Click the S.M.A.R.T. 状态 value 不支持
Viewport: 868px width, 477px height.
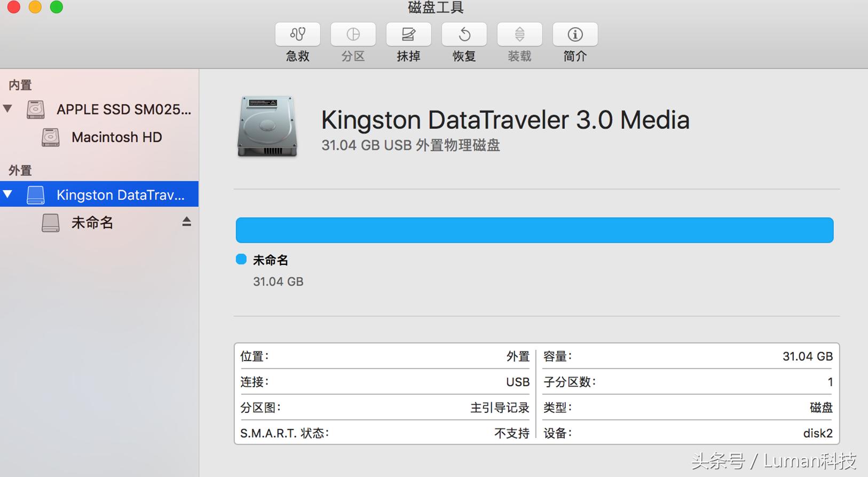click(512, 433)
